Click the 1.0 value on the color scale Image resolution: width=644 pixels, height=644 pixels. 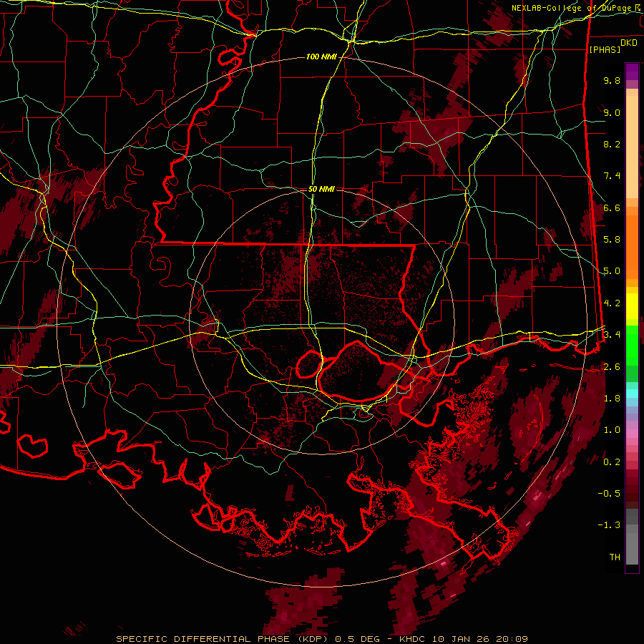pos(612,430)
